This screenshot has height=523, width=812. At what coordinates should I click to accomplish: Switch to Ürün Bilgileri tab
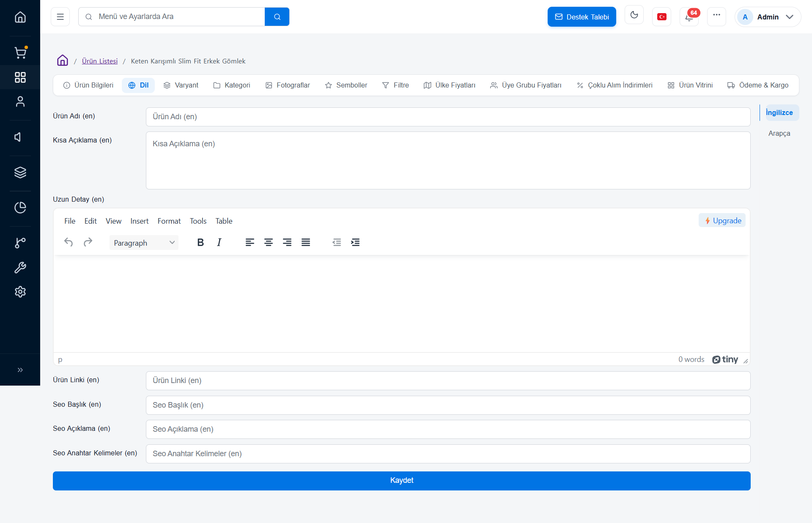pyautogui.click(x=88, y=85)
